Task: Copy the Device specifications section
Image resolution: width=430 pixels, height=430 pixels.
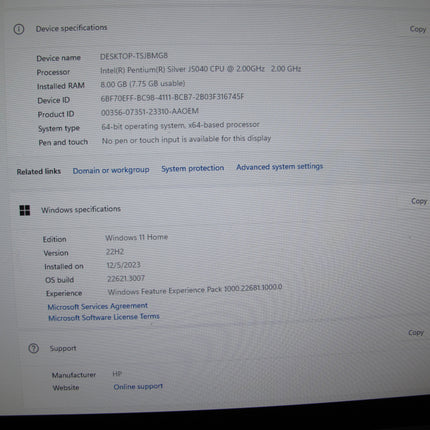Action: (418, 29)
